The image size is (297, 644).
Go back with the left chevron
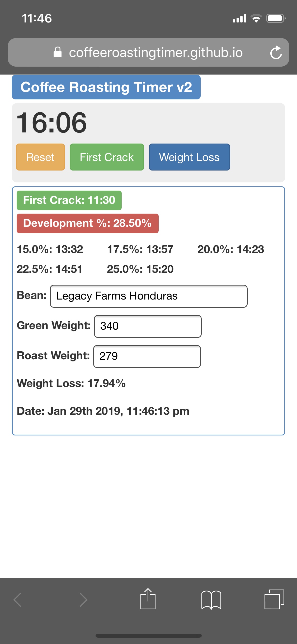click(17, 600)
